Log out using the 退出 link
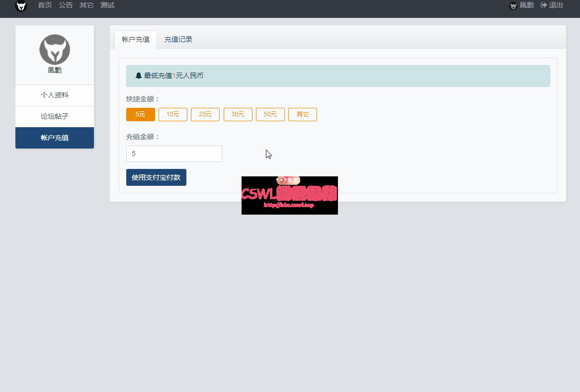The image size is (580, 392). pos(552,5)
